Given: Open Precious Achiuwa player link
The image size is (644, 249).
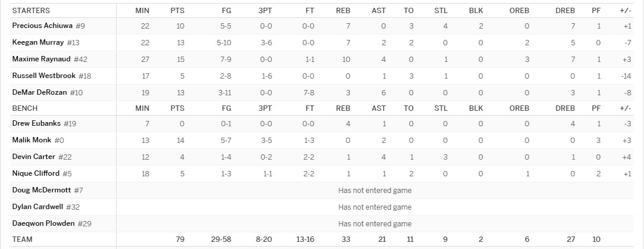Looking at the screenshot, I should click(x=42, y=26).
